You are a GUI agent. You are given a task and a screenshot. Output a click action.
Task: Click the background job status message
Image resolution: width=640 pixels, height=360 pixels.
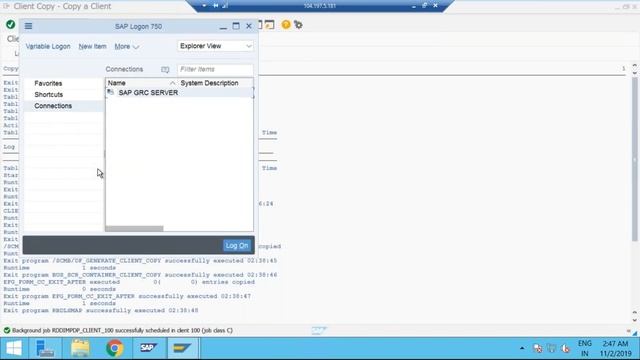pyautogui.click(x=122, y=330)
